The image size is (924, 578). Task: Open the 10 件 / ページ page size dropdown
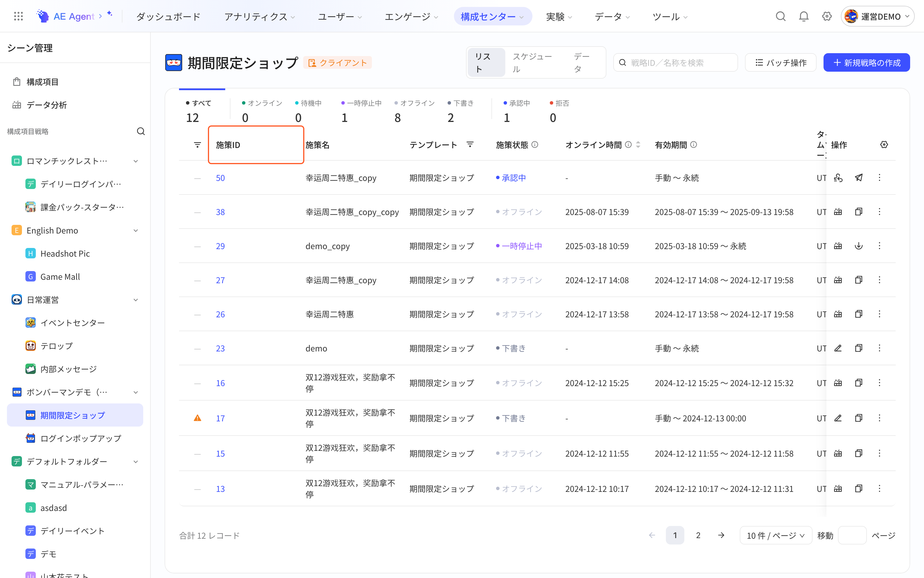776,535
